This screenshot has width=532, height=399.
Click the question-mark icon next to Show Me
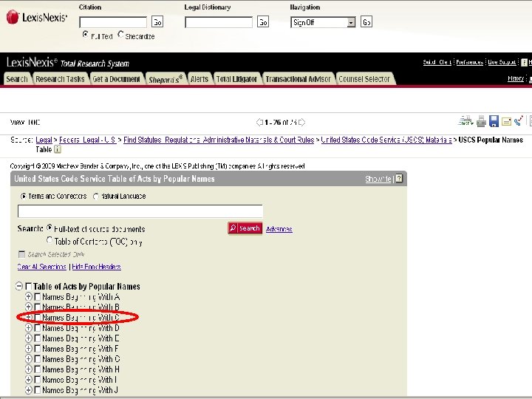(399, 179)
